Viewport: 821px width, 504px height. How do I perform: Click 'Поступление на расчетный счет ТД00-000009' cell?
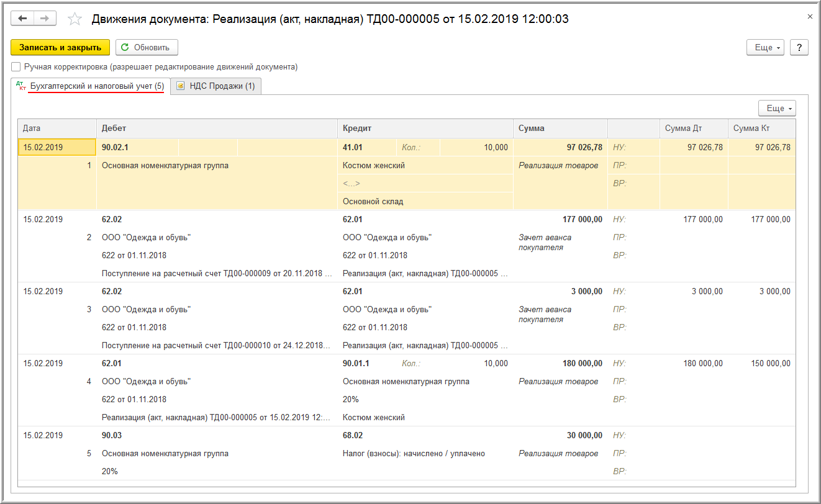click(217, 273)
